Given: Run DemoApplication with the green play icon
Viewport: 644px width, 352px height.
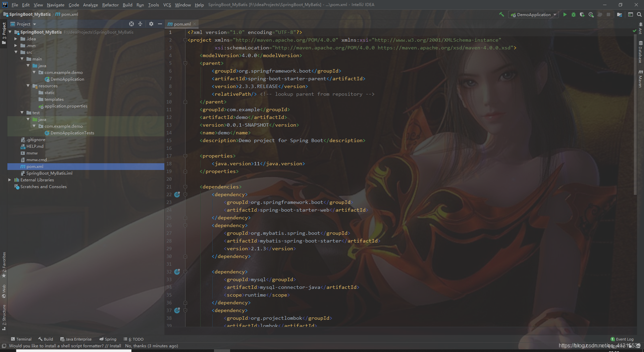Looking at the screenshot, I should (x=565, y=14).
